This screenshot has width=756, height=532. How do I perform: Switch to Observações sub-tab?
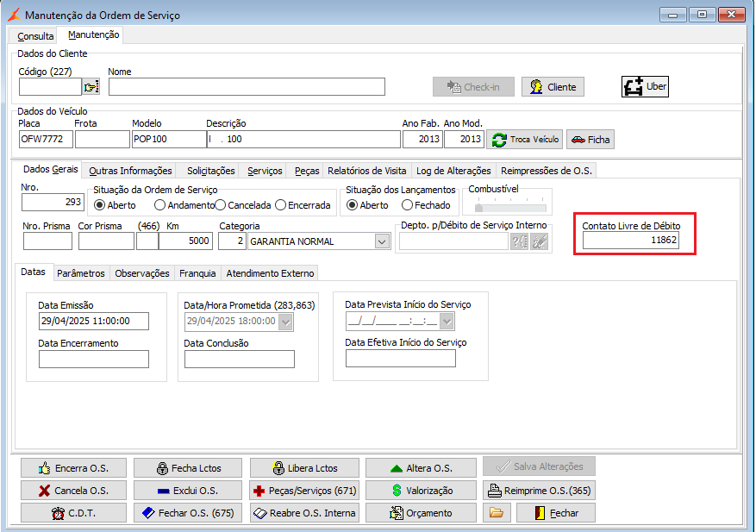tap(141, 273)
